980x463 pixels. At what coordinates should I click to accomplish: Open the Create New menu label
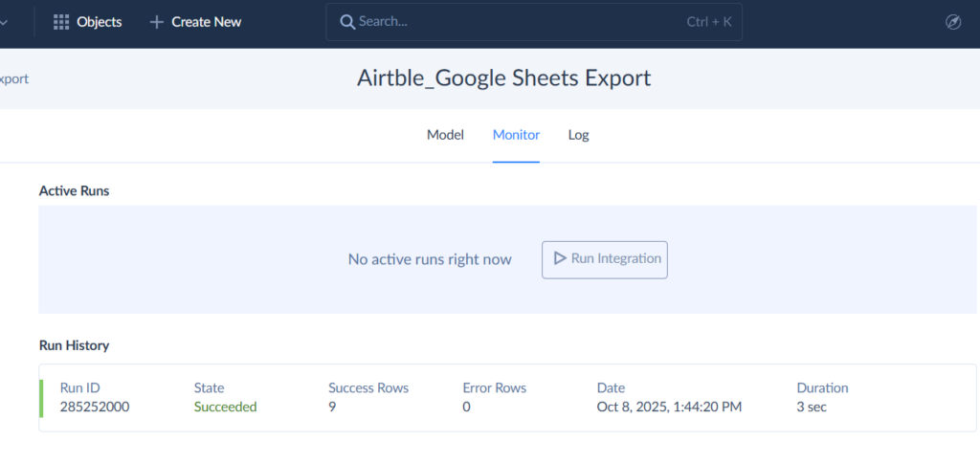click(x=206, y=22)
